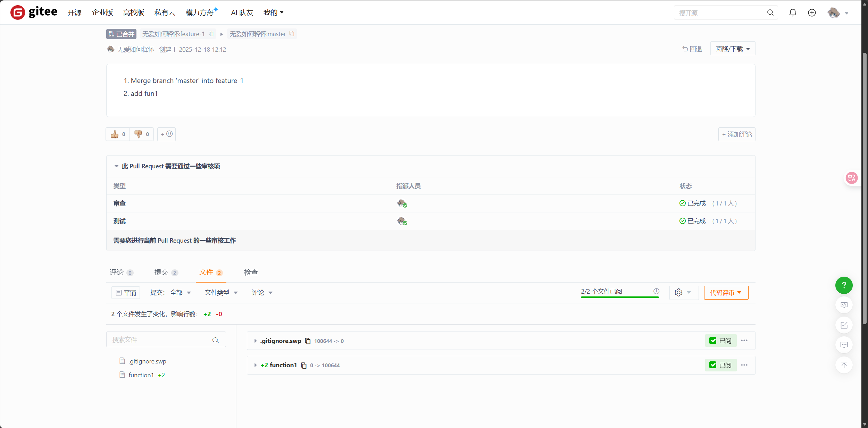The height and width of the screenshot is (428, 868).
Task: Copy the feature-1 source branch name
Action: point(211,34)
